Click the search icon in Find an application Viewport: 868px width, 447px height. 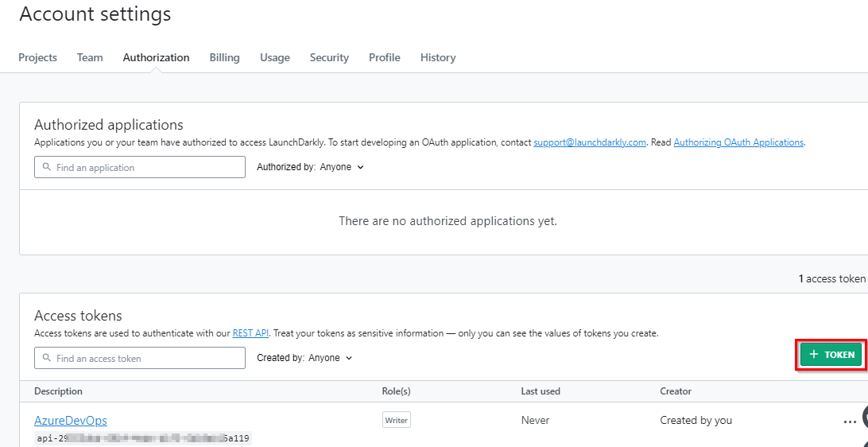(47, 167)
